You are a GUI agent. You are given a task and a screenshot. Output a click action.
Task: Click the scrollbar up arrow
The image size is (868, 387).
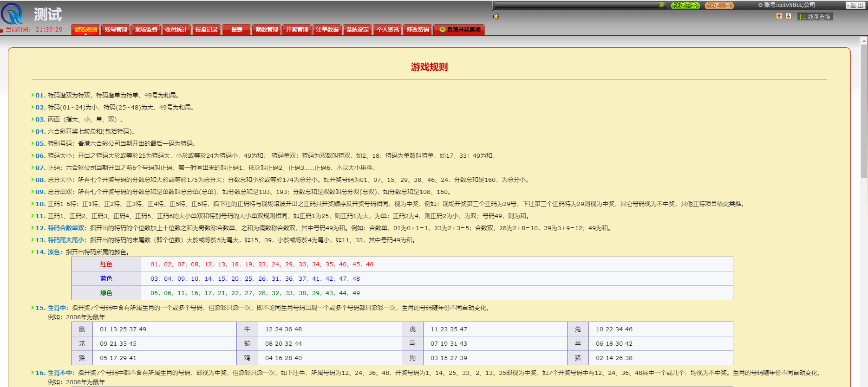point(864,41)
